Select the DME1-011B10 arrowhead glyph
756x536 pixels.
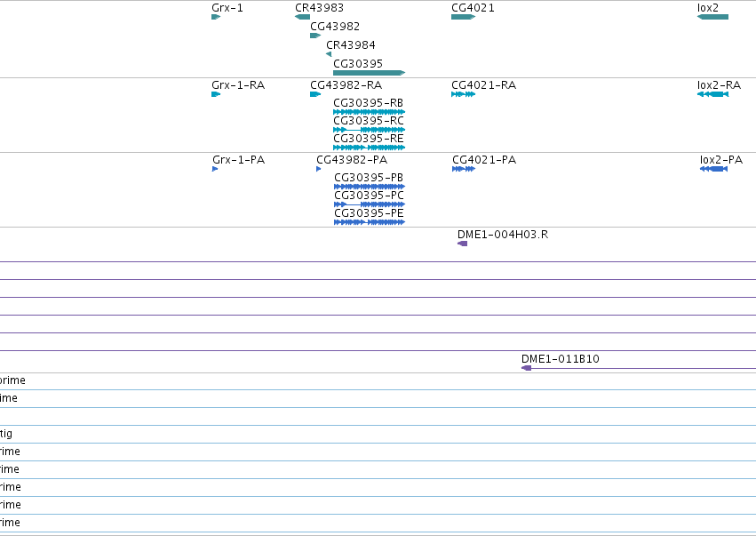pos(527,368)
